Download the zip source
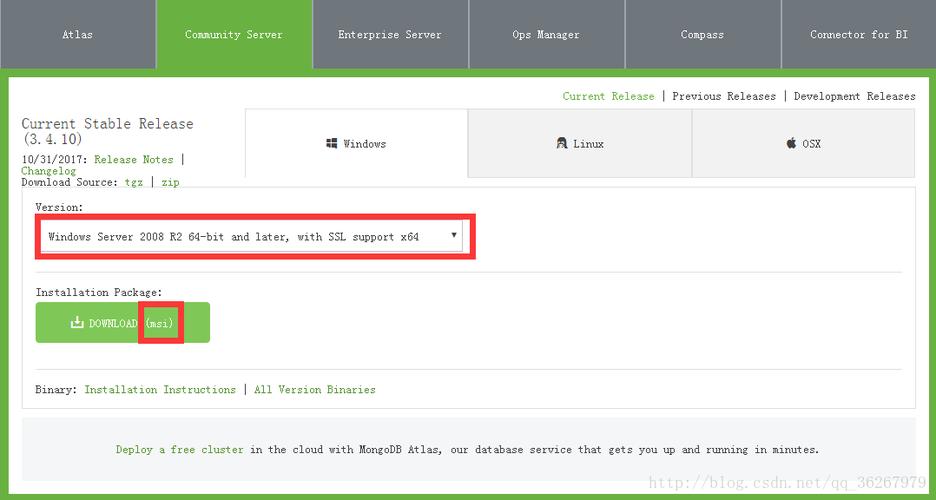Viewport: 936px width, 500px height. (170, 182)
